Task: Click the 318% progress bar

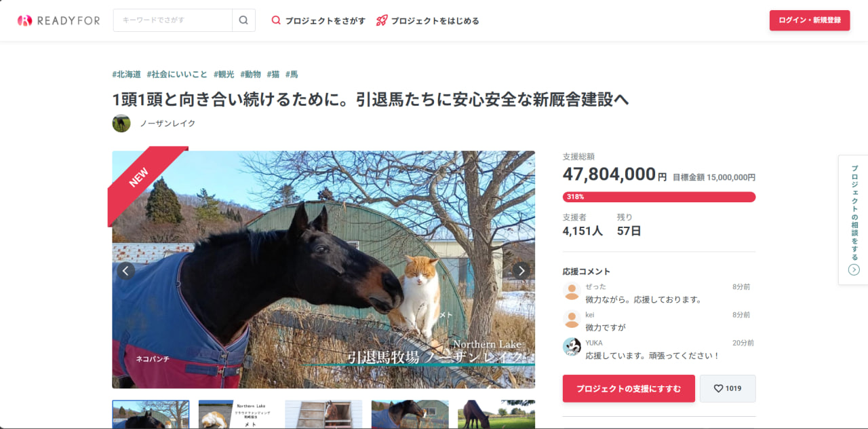Action: [x=659, y=197]
